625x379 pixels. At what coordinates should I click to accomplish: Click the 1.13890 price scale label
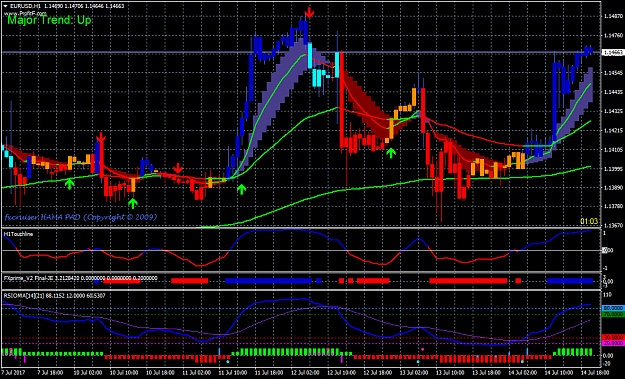[613, 187]
